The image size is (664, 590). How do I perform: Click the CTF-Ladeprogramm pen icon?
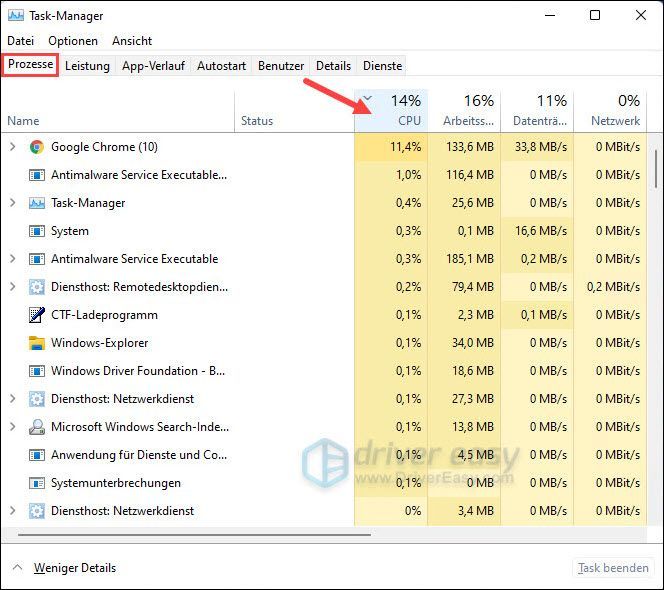[37, 315]
